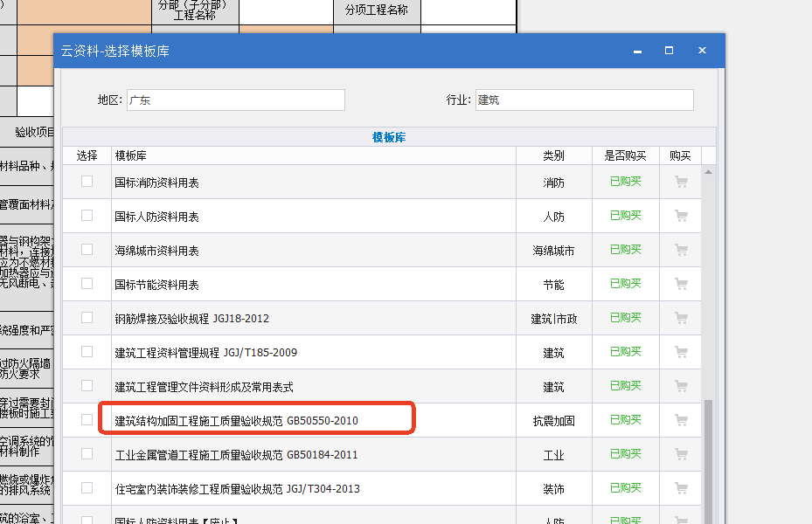The height and width of the screenshot is (524, 812).
Task: Maximize the 云资料-选择模板库 dialog window
Action: 669,51
